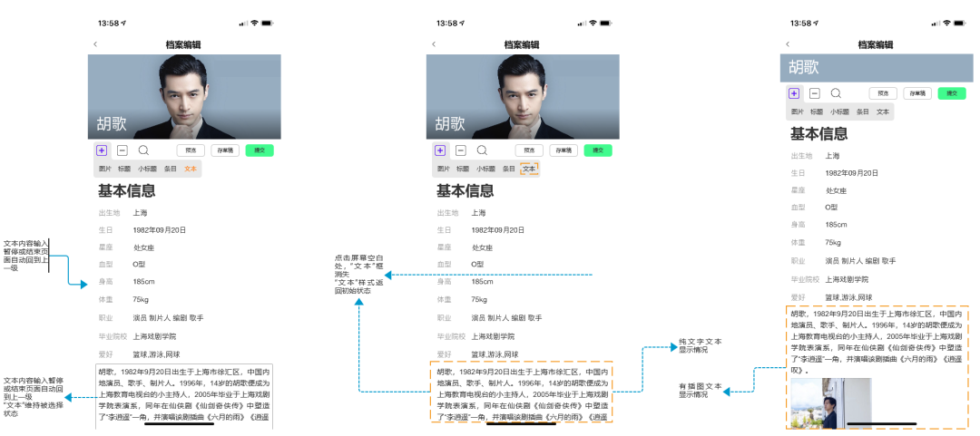Click the 基本信息 heading in the middle mockup
Screen dimensions: 980x436
click(x=465, y=191)
